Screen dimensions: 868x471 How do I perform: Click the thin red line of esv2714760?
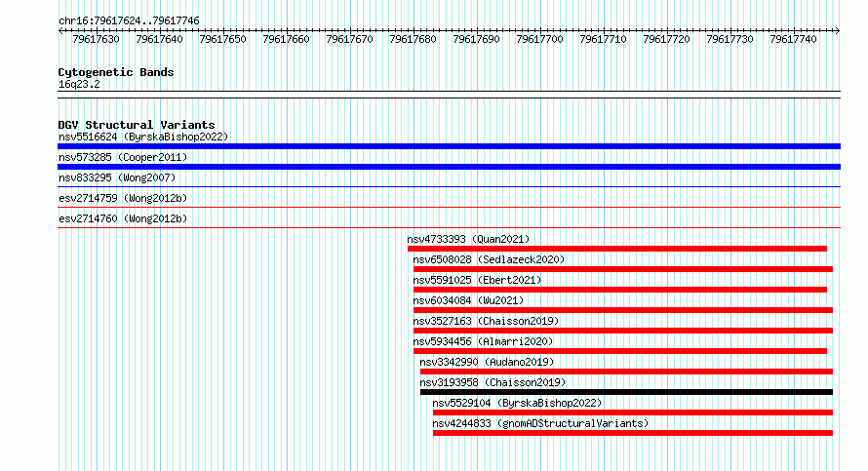tap(449, 228)
